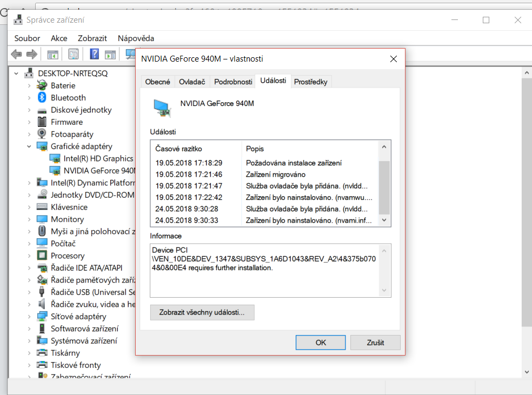
Task: Select Intel(R) HD Graphics tree item
Action: (98, 158)
